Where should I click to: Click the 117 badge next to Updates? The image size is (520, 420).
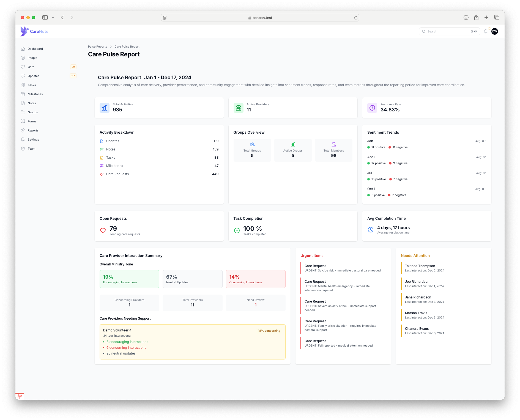point(73,76)
